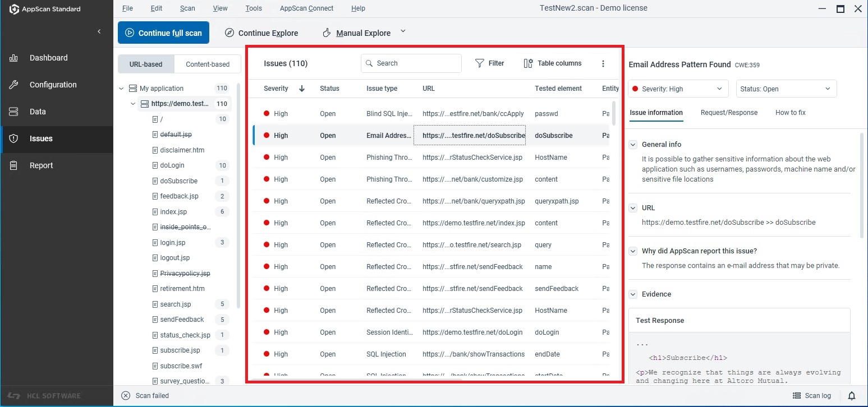Collapse Why did AppScan report this issue
Image resolution: width=868 pixels, height=407 pixels.
coord(633,251)
